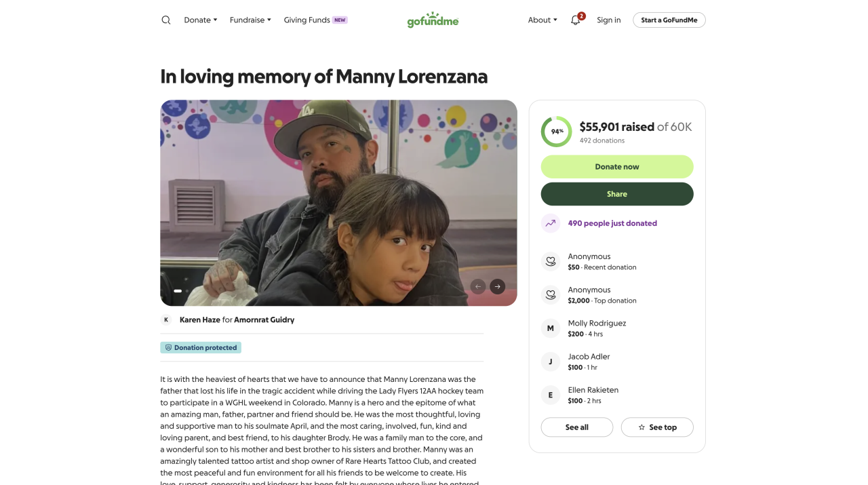Click the purple trending arrow icon
The width and height of the screenshot is (868, 485).
551,223
